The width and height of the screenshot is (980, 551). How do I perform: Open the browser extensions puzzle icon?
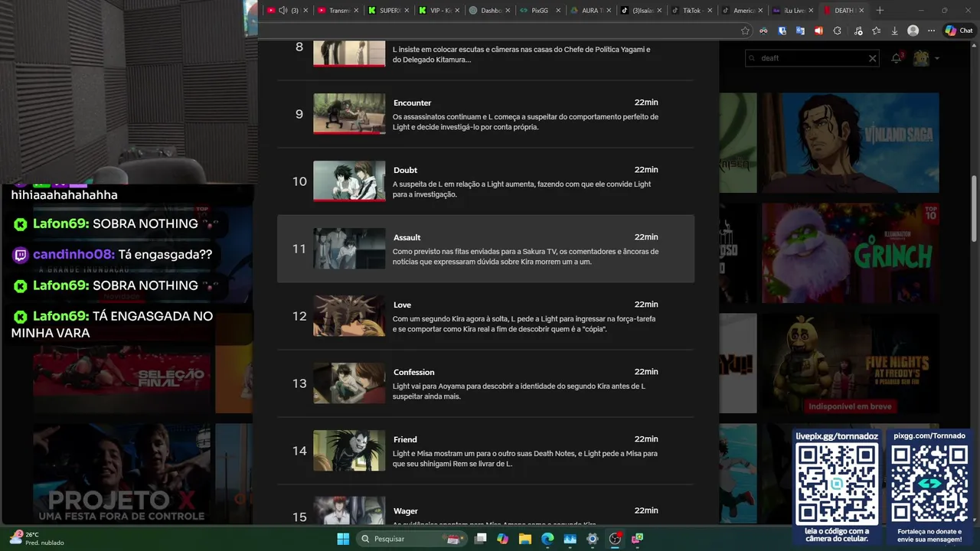(837, 31)
